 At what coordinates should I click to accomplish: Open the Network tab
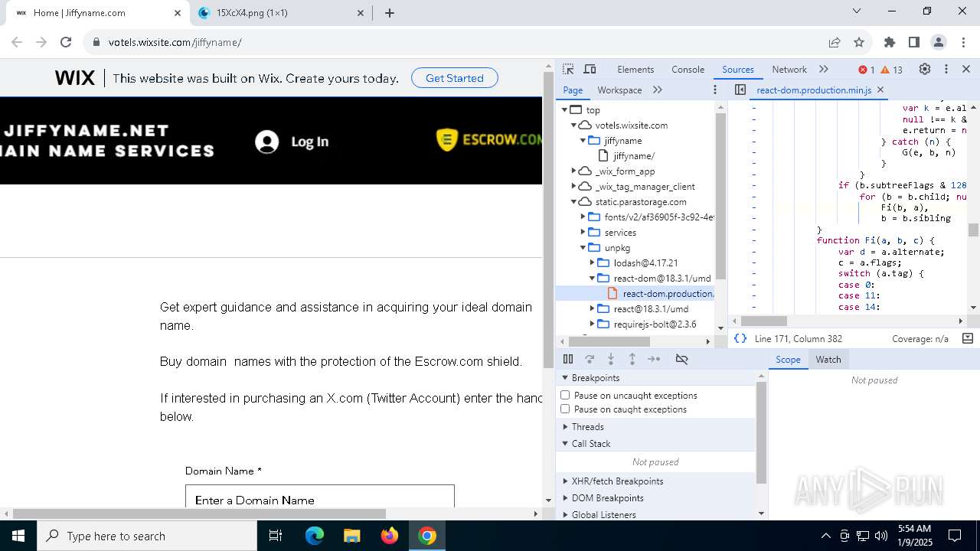(x=789, y=69)
